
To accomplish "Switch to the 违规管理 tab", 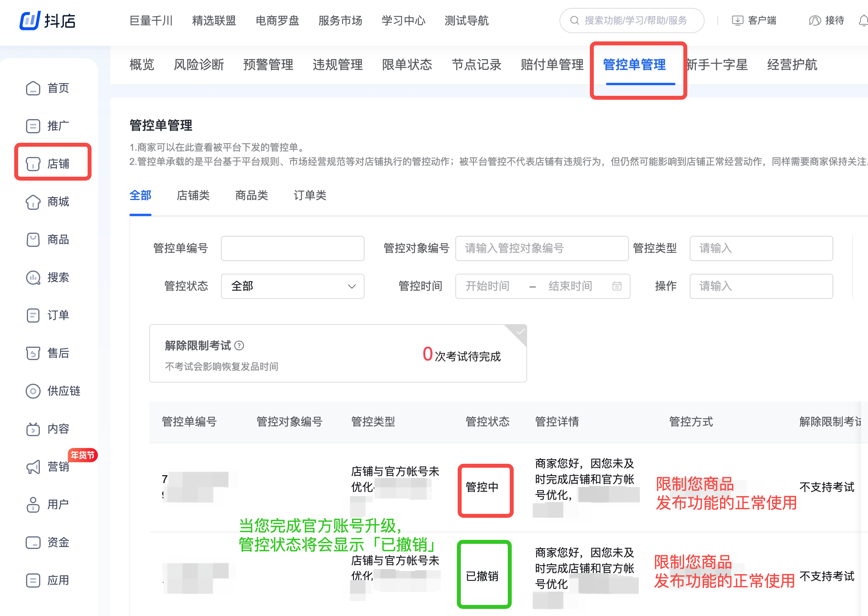I will (338, 65).
